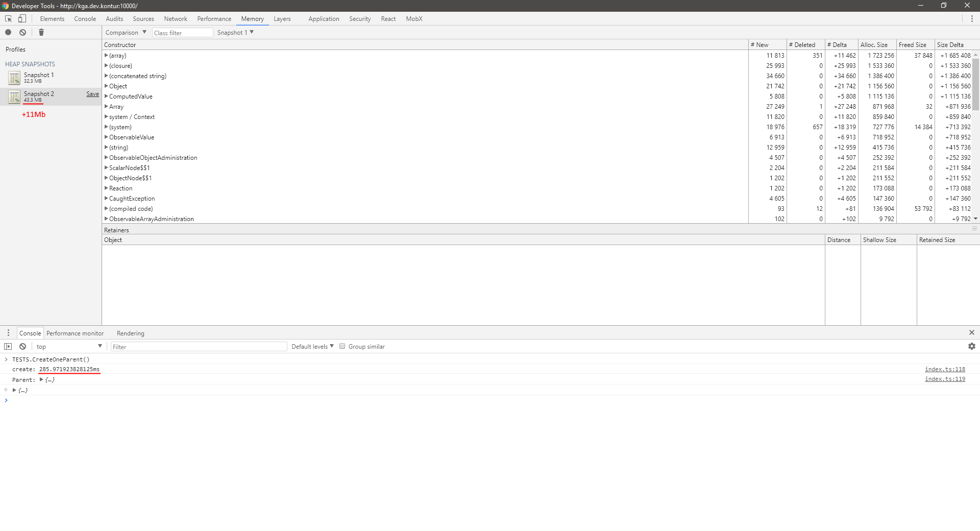Expand the ObservableValue row
980x531 pixels.
106,137
